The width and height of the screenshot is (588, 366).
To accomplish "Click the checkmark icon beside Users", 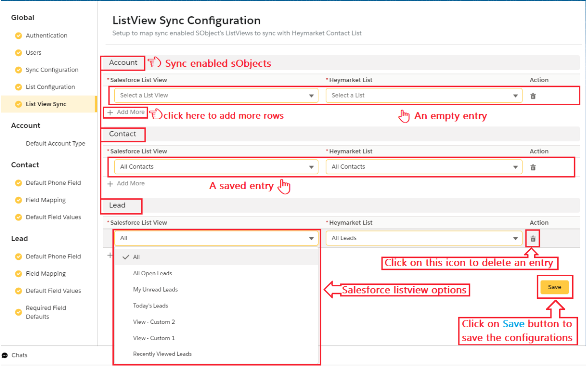I will [18, 53].
